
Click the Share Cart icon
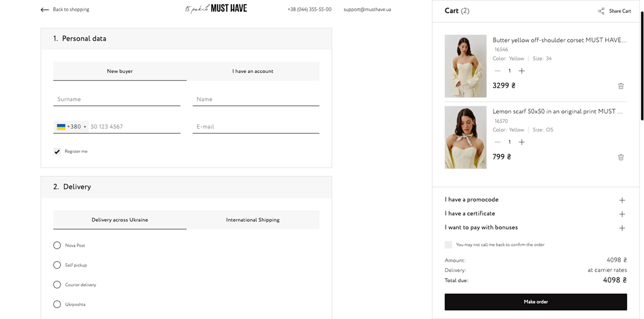[x=601, y=11]
